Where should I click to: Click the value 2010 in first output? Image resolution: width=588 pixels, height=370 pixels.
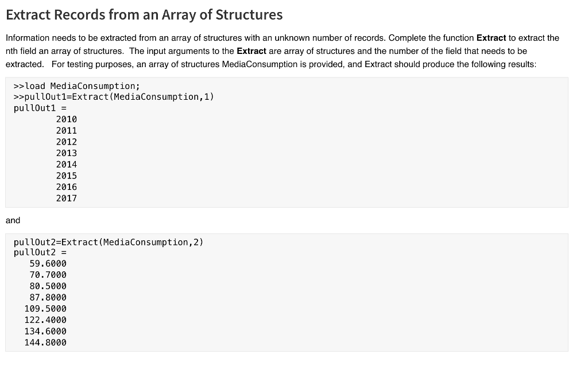67,119
